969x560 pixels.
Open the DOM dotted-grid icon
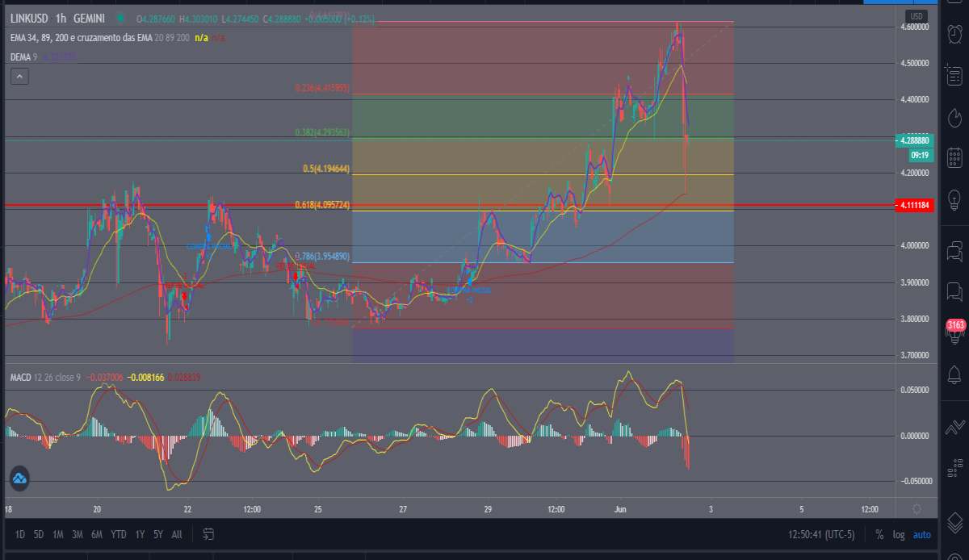[956, 467]
